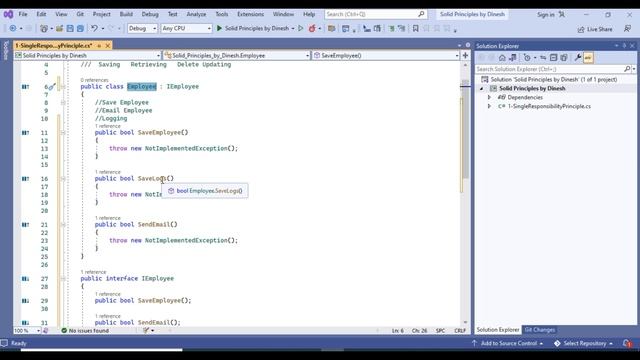640x360 pixels.
Task: Click the Undo toolbar icon
Action: coord(94,29)
